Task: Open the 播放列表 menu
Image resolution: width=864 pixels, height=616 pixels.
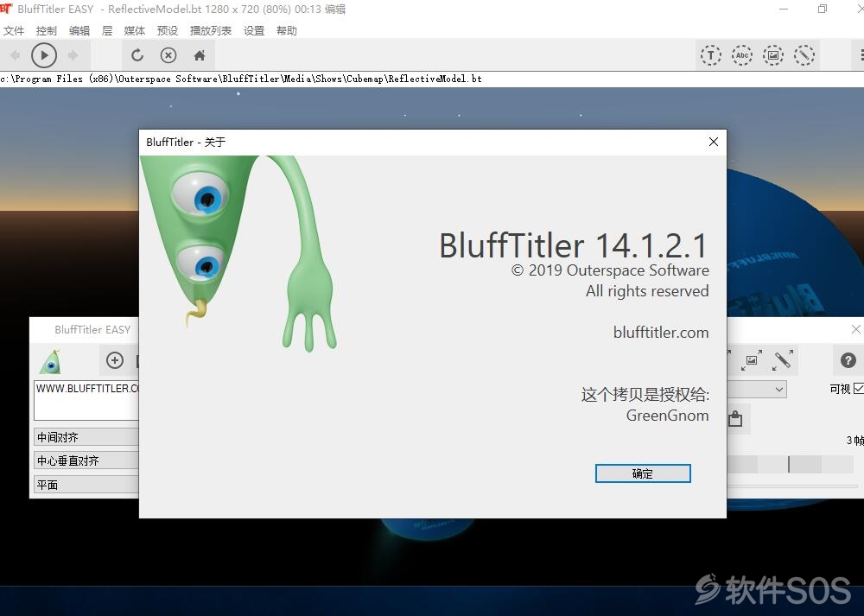Action: pos(211,31)
